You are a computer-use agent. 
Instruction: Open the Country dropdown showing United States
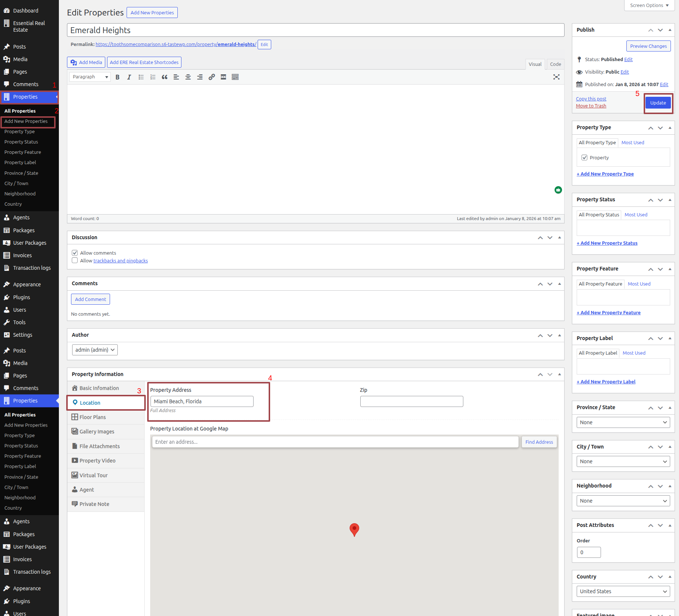coord(623,591)
